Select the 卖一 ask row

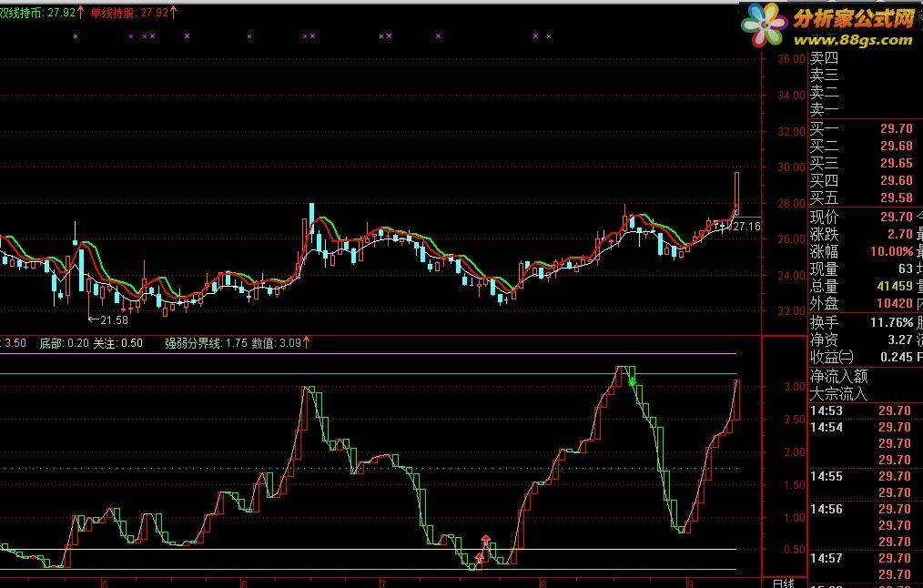tap(866, 109)
